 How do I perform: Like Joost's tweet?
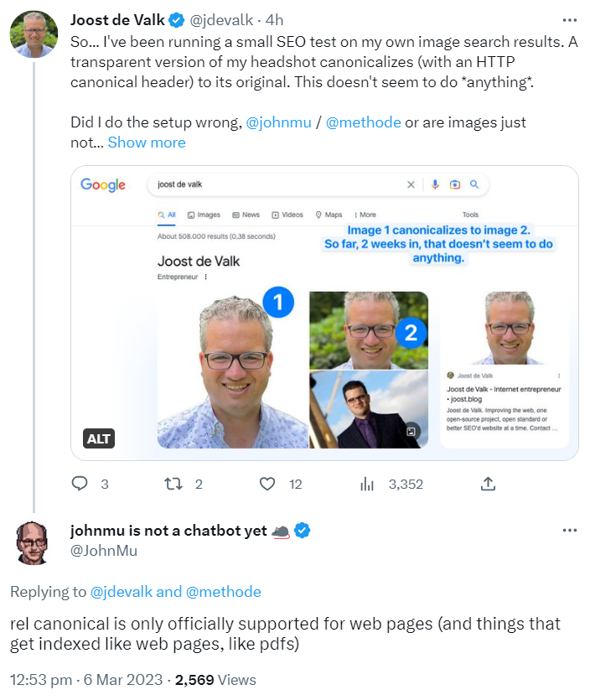267,483
